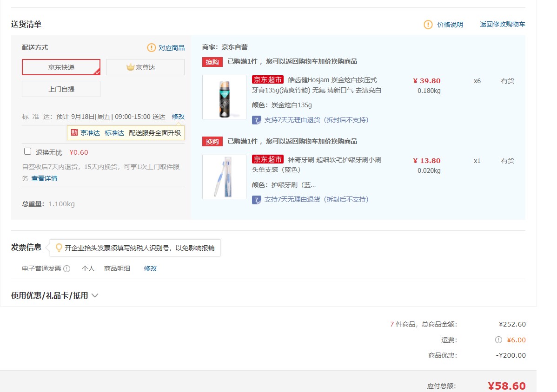
Task: Open the 价格说明 link
Action: coord(450,25)
